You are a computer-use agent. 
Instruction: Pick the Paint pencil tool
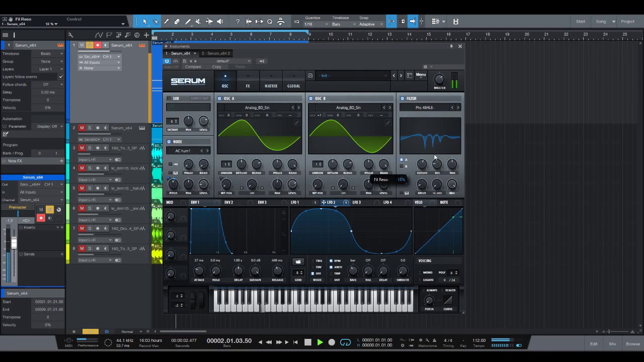(x=188, y=22)
